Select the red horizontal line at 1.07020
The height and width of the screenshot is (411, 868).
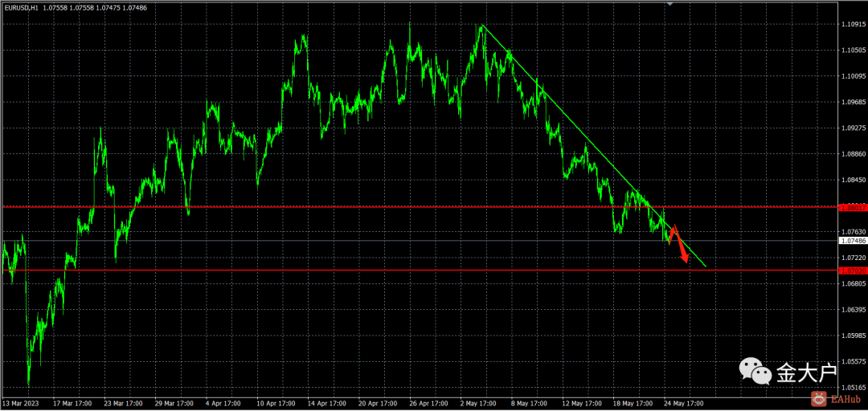[x=420, y=271]
